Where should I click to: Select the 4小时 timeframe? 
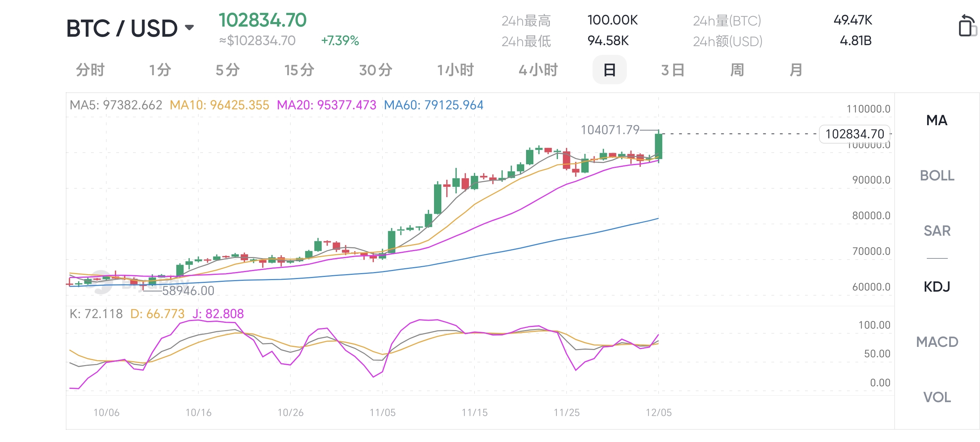tap(538, 70)
